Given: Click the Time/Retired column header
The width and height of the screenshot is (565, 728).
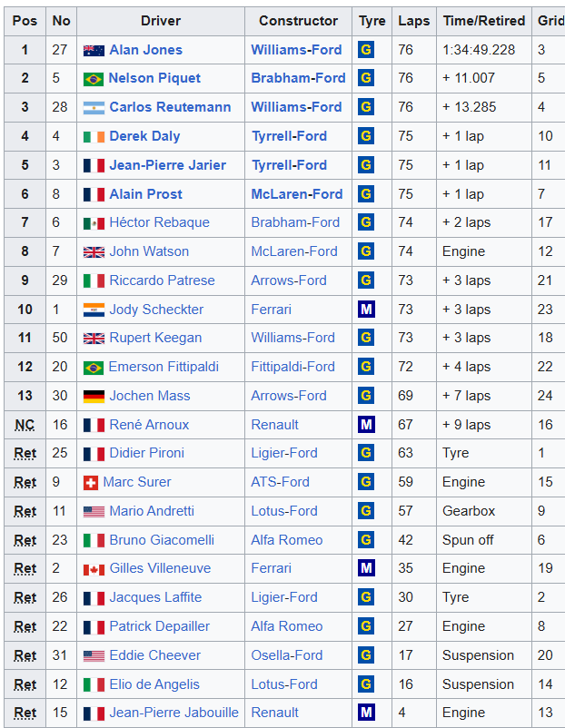Looking at the screenshot, I should point(484,21).
